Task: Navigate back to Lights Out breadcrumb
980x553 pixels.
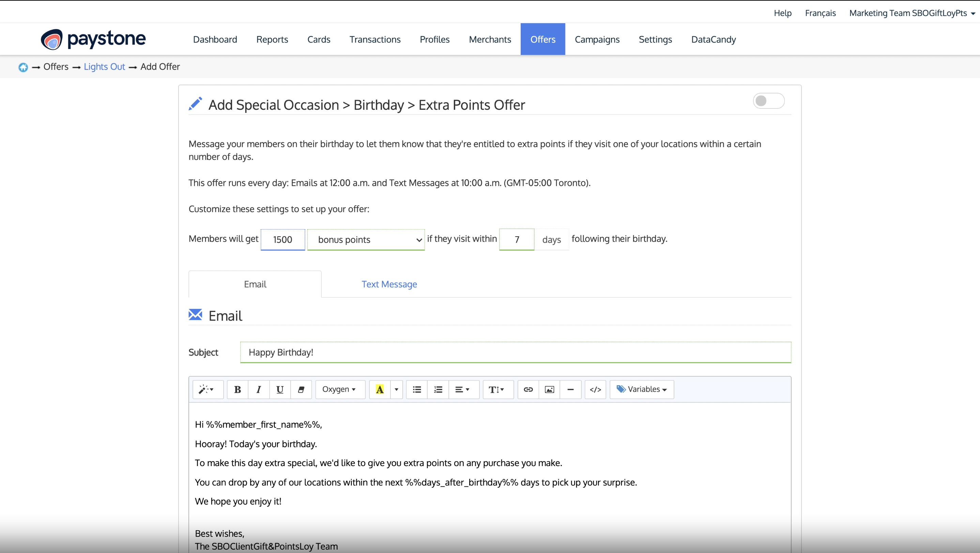Action: (104, 66)
